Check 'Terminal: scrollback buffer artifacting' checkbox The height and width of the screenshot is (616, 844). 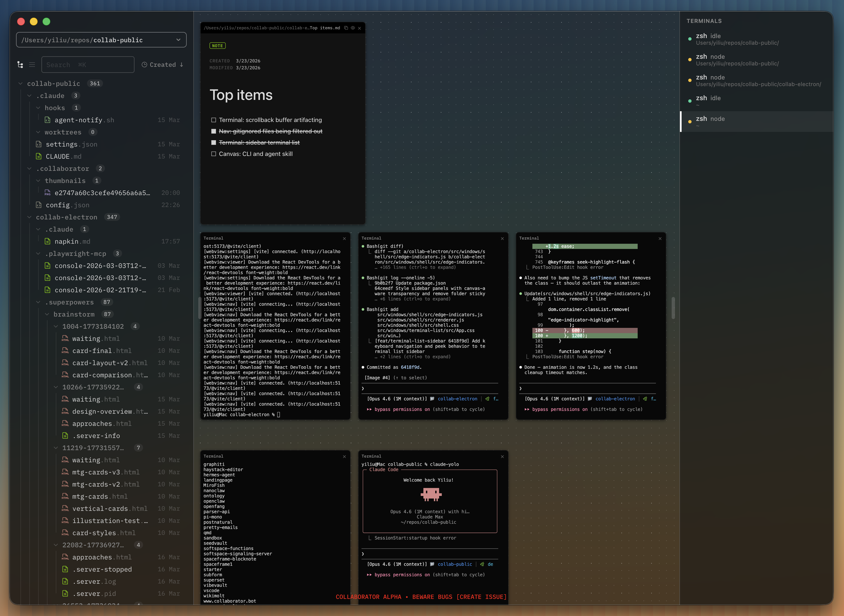click(213, 120)
